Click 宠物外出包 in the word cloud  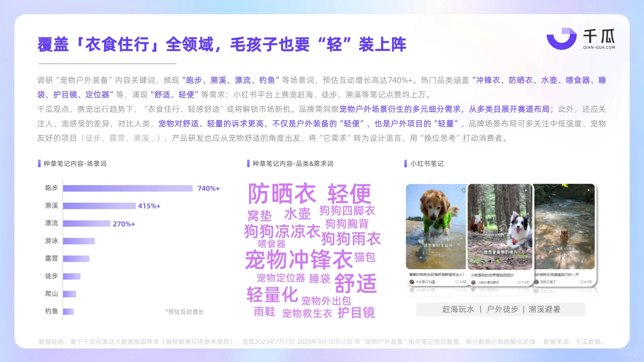coord(326,301)
